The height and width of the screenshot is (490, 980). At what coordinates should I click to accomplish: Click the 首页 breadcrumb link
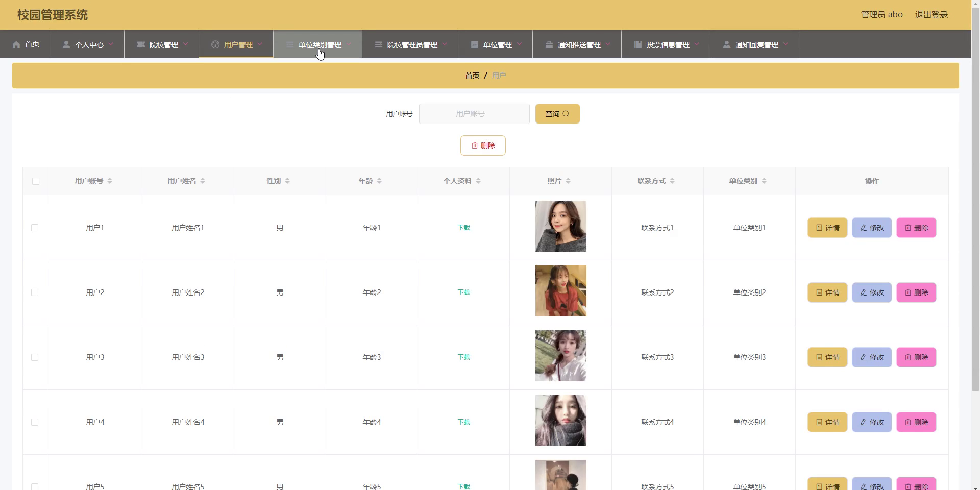coord(472,76)
